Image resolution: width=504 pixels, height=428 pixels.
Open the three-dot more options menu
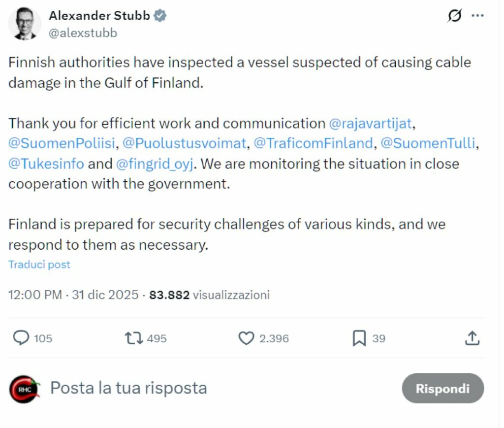point(477,16)
